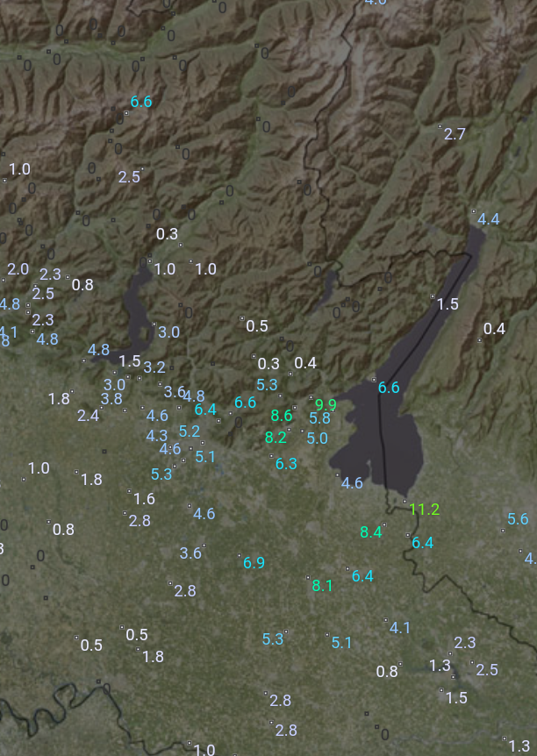Select the 5.6 station reading
The height and width of the screenshot is (756, 537).
tap(518, 519)
